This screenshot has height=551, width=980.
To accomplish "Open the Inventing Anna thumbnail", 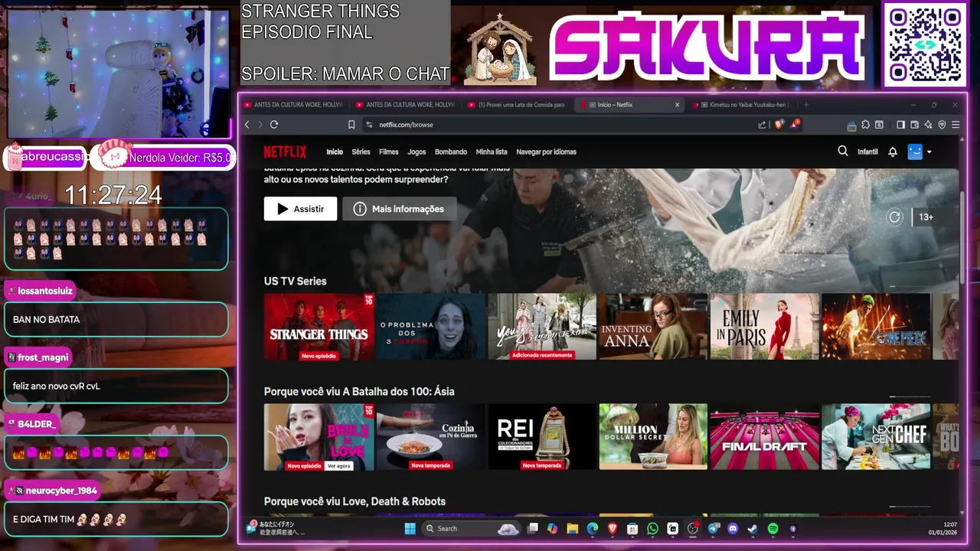I will (x=653, y=327).
